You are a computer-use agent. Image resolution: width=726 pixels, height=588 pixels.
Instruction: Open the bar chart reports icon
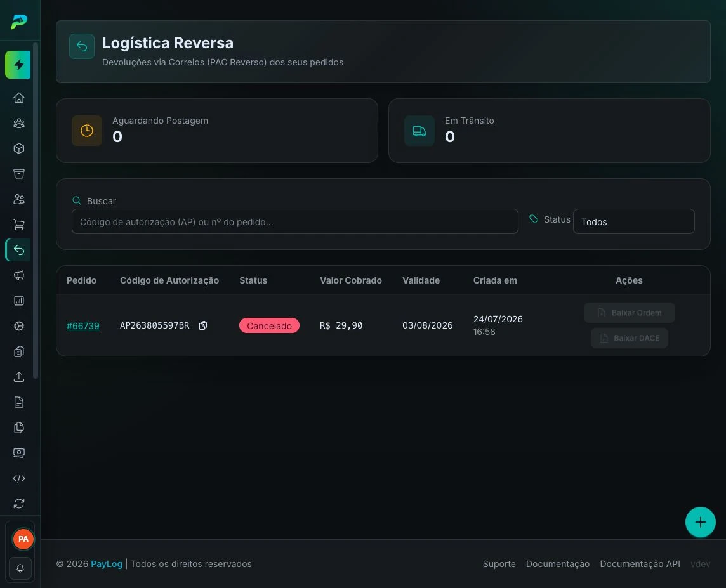point(19,301)
